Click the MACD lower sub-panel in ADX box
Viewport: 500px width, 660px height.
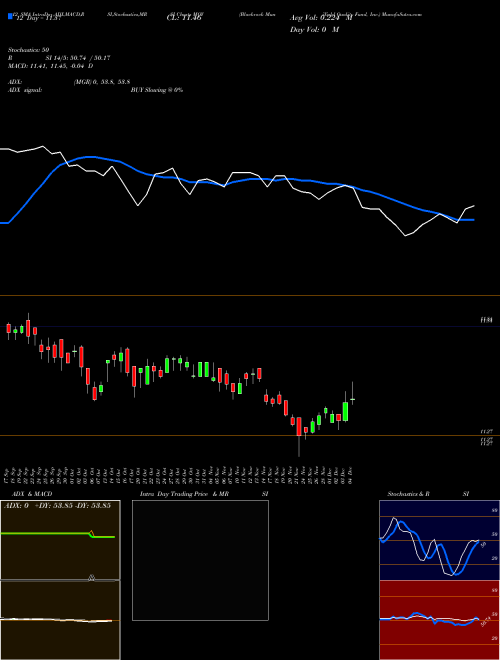click(x=60, y=620)
